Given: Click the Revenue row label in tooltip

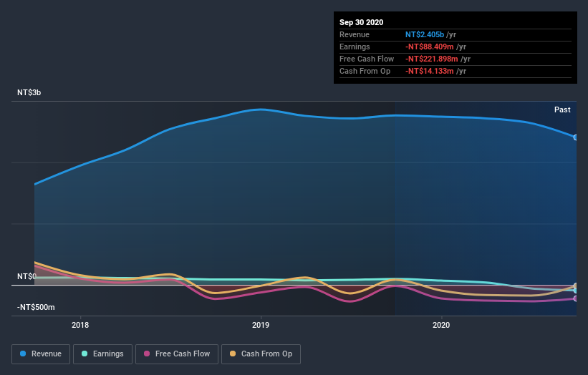Looking at the screenshot, I should 355,34.
